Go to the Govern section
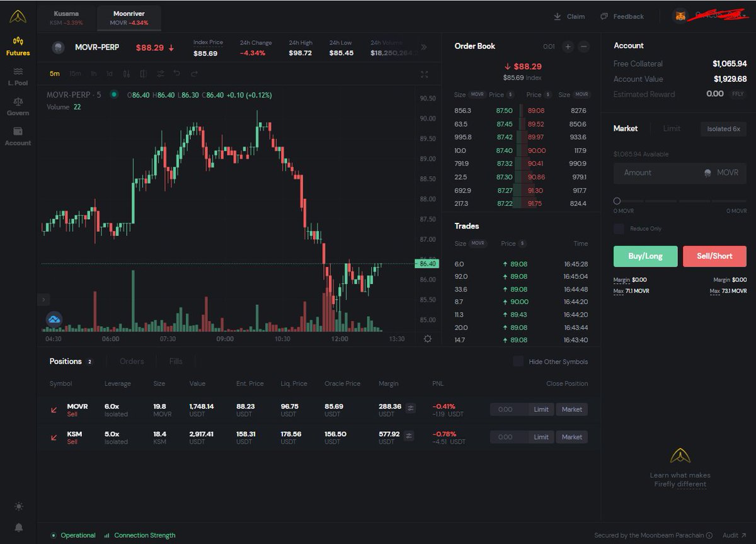756x544 pixels. (x=18, y=106)
